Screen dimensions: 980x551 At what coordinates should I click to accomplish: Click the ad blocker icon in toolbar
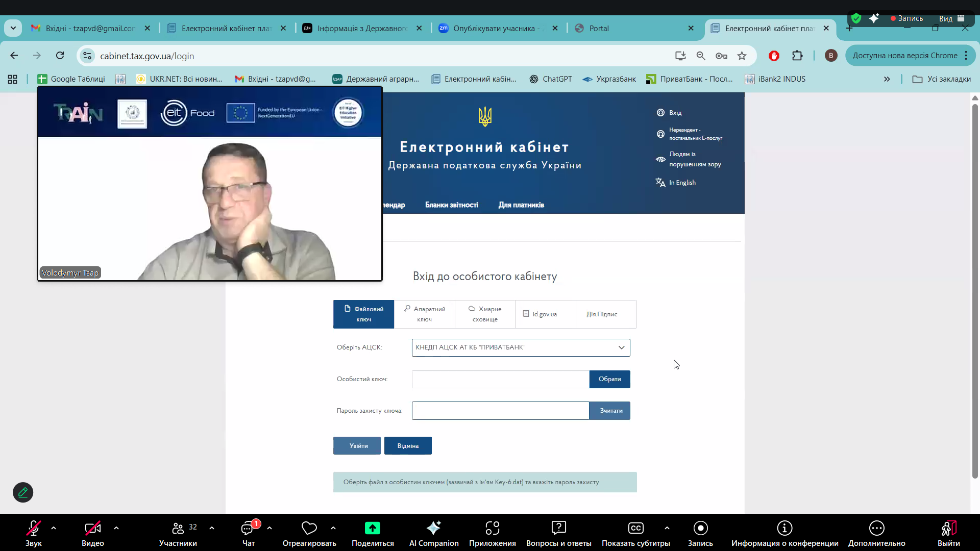[774, 56]
